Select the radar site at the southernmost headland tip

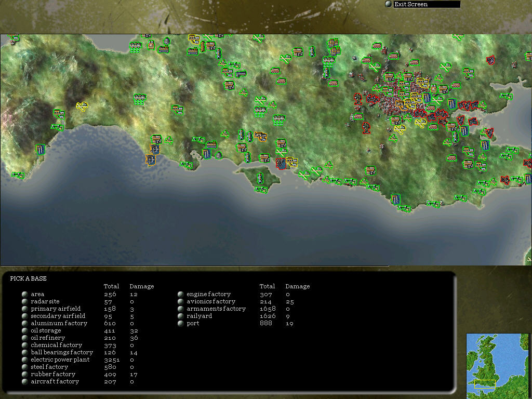[x=404, y=208]
